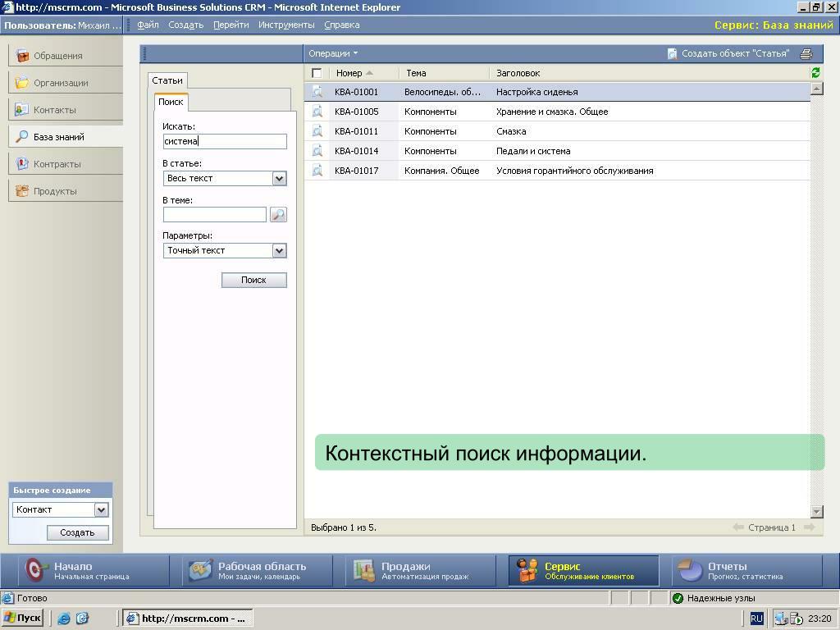The height and width of the screenshot is (630, 840).
Task: Click Создать объект "Статья" link
Action: pos(735,53)
